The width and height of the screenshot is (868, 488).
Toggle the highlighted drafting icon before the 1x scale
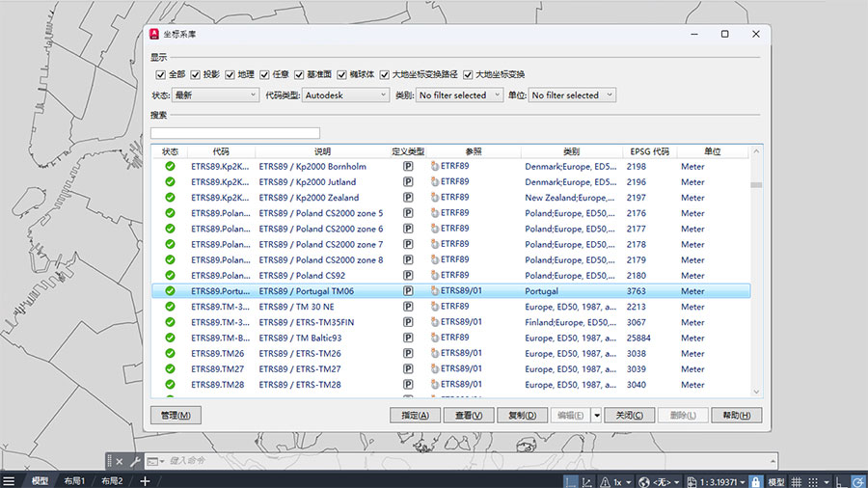570,482
